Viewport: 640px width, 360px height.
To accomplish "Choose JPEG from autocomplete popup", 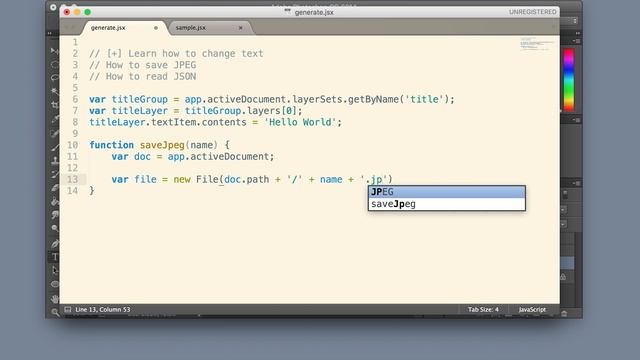I will pos(447,192).
